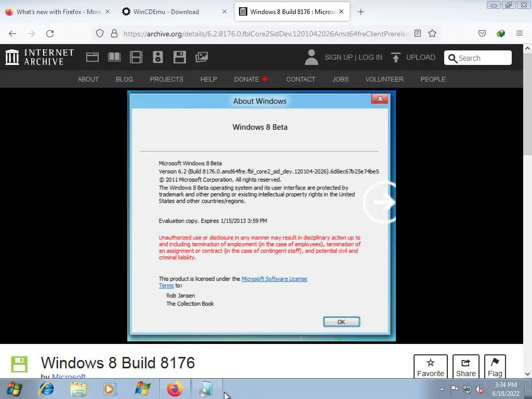Close the What's new with Firefox tab
The width and height of the screenshot is (532, 399).
[x=107, y=11]
